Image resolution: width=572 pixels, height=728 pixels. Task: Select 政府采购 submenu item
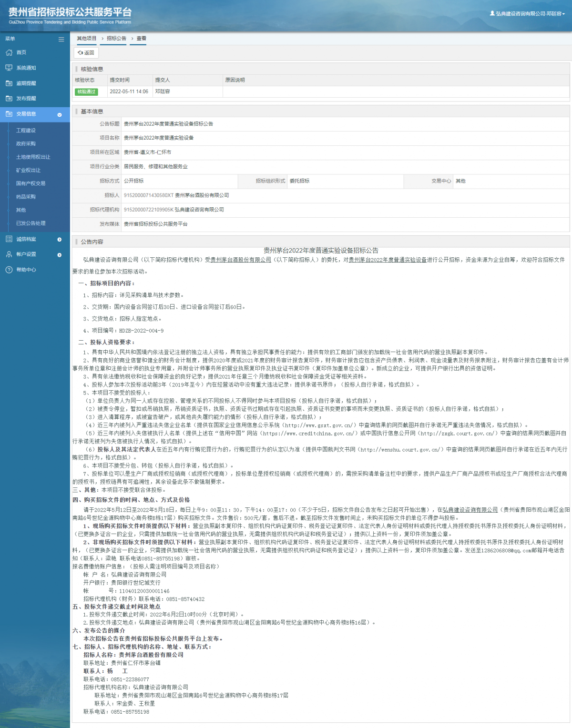pos(26,144)
